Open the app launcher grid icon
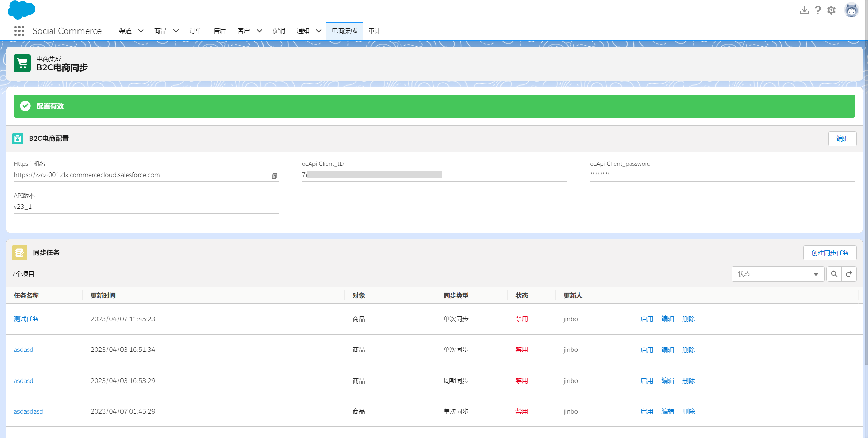 [x=19, y=31]
